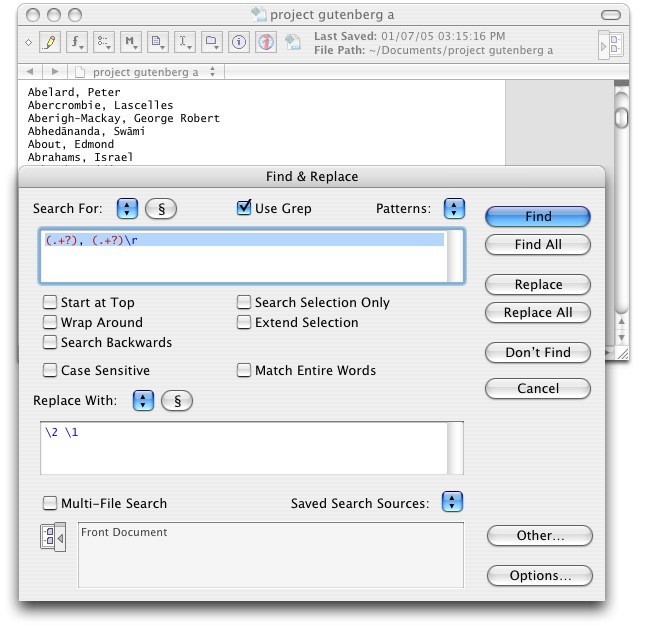This screenshot has width=648, height=629.
Task: Click the Last Saved timestamp text
Action: [410, 36]
